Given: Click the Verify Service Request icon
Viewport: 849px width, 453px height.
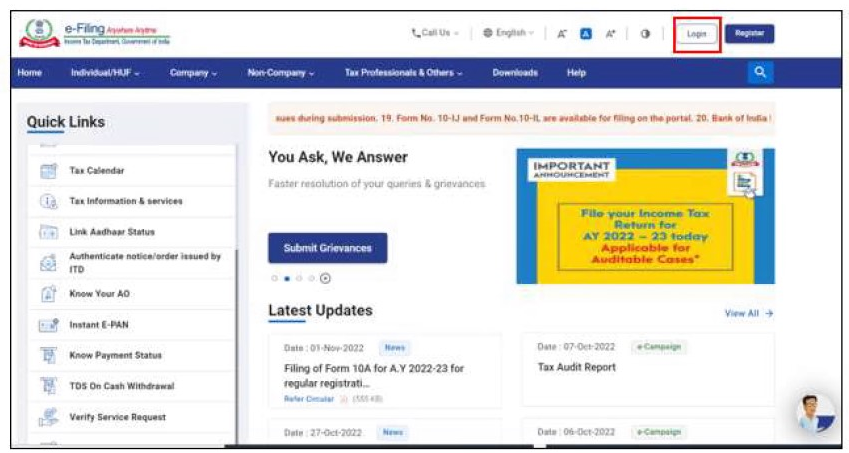Looking at the screenshot, I should [48, 417].
